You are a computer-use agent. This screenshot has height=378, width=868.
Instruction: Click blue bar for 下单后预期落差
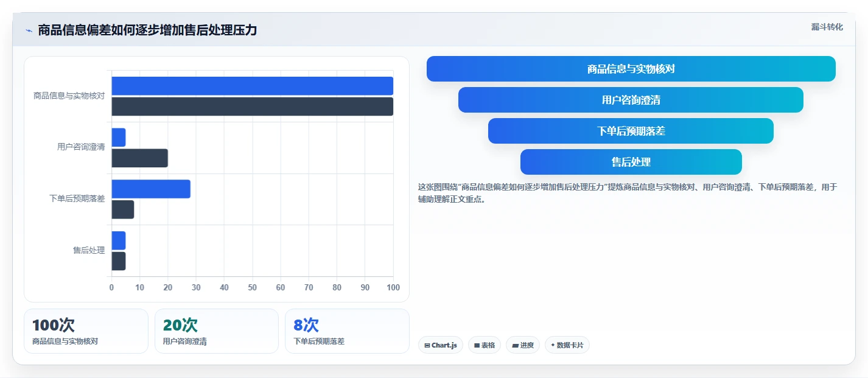(151, 189)
